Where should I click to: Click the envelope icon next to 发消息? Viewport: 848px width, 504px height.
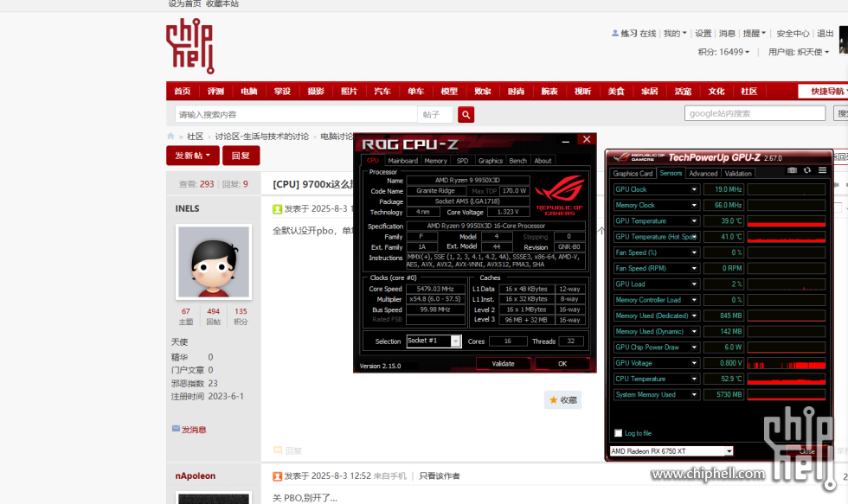coord(176,429)
